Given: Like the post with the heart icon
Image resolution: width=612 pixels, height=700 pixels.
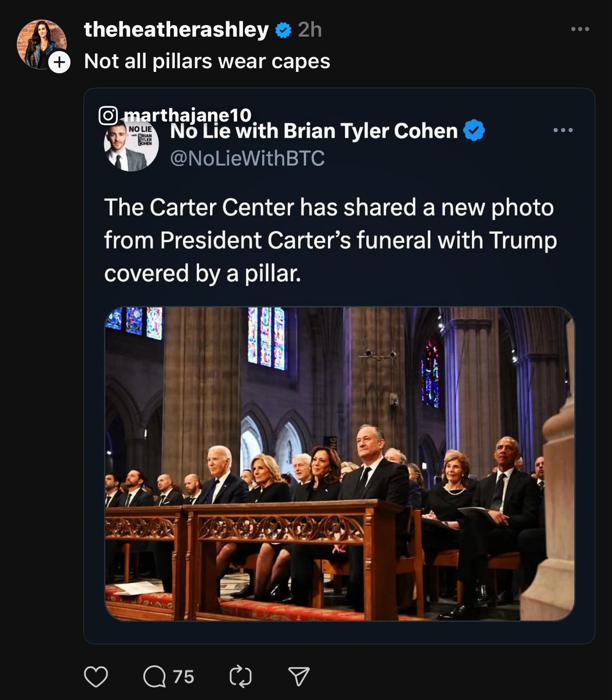Looking at the screenshot, I should click(96, 676).
